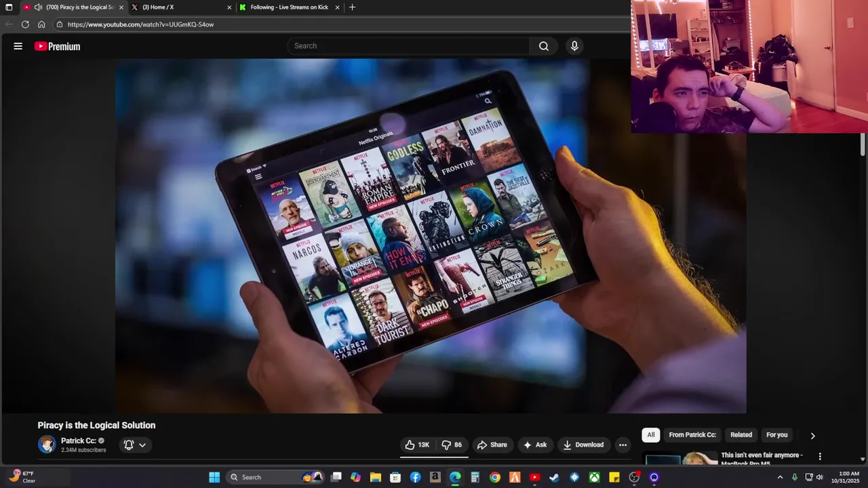Open the Share dialog

(x=492, y=445)
